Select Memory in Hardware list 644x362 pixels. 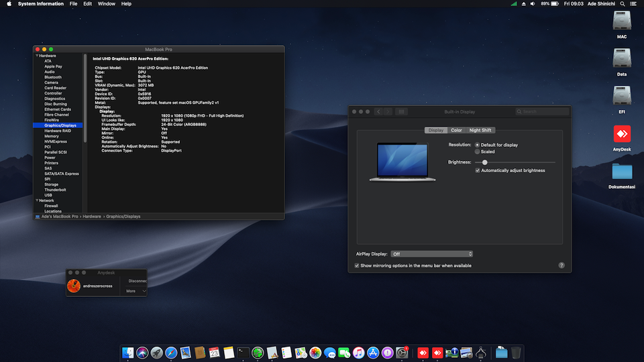52,136
